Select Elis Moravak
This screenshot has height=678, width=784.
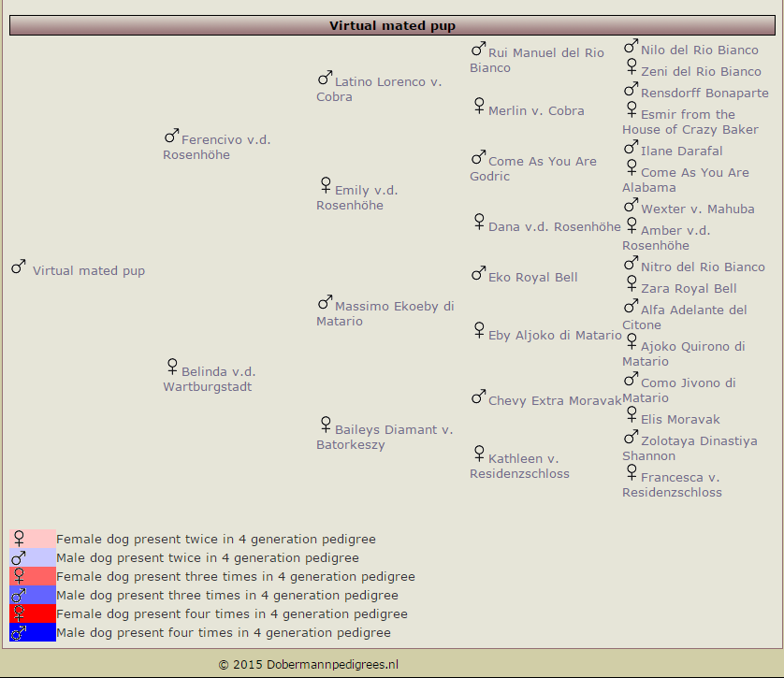point(680,419)
